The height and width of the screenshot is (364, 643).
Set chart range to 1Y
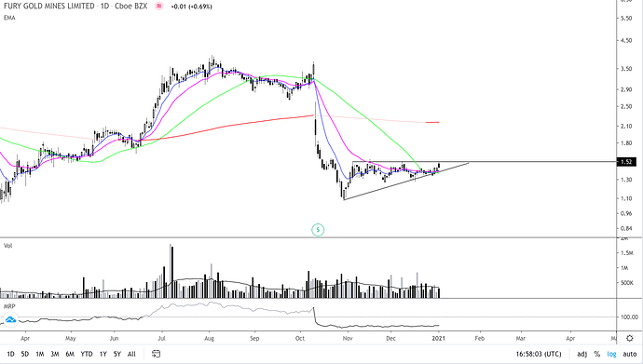[x=103, y=354]
